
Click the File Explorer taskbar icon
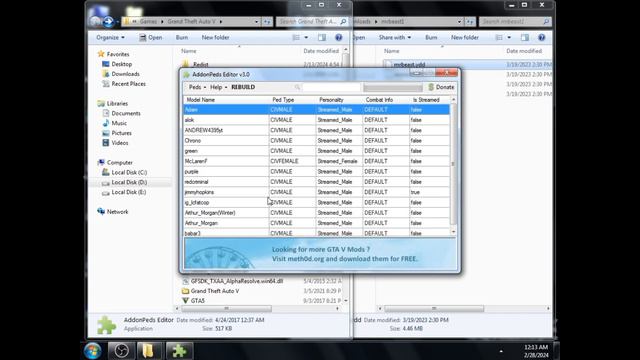[148, 351]
